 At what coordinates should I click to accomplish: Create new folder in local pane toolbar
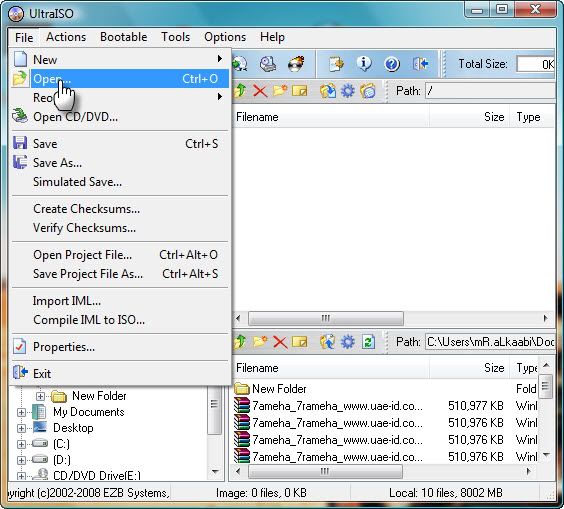point(260,342)
